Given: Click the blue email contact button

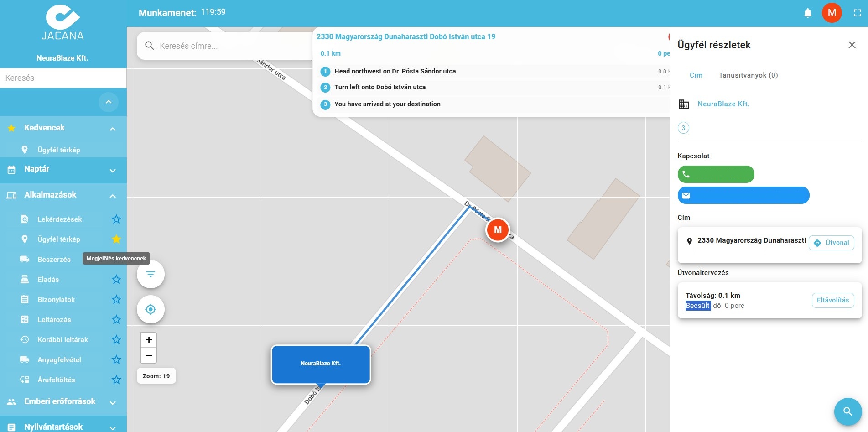Looking at the screenshot, I should point(743,195).
